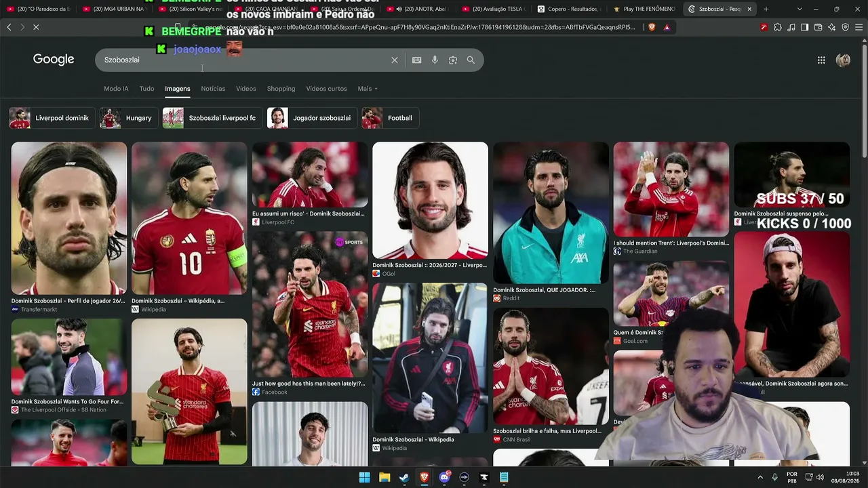Open the Transfermarkt player profile image

click(x=69, y=218)
